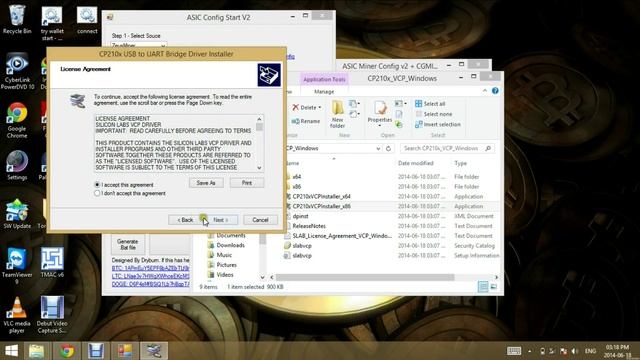Click the Search CP210x_VCP_Windows field
Viewport: 640px width, 360px height.
pyautogui.click(x=447, y=149)
